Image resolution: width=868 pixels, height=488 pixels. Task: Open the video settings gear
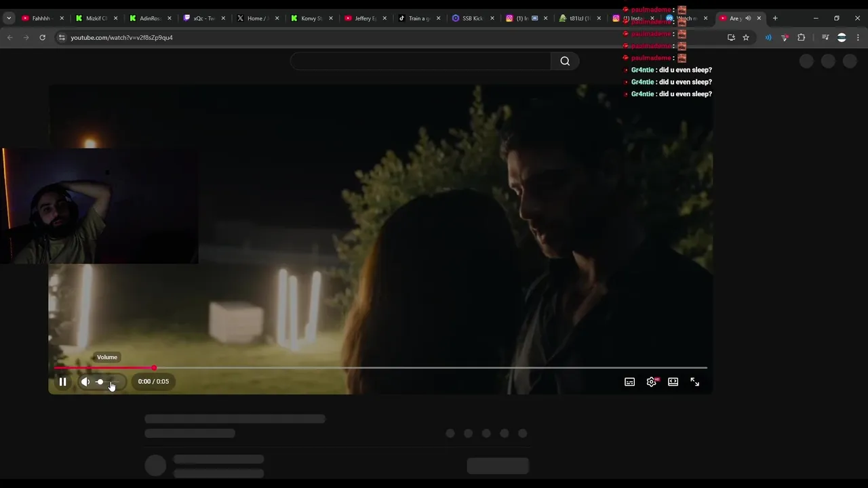pos(652,382)
